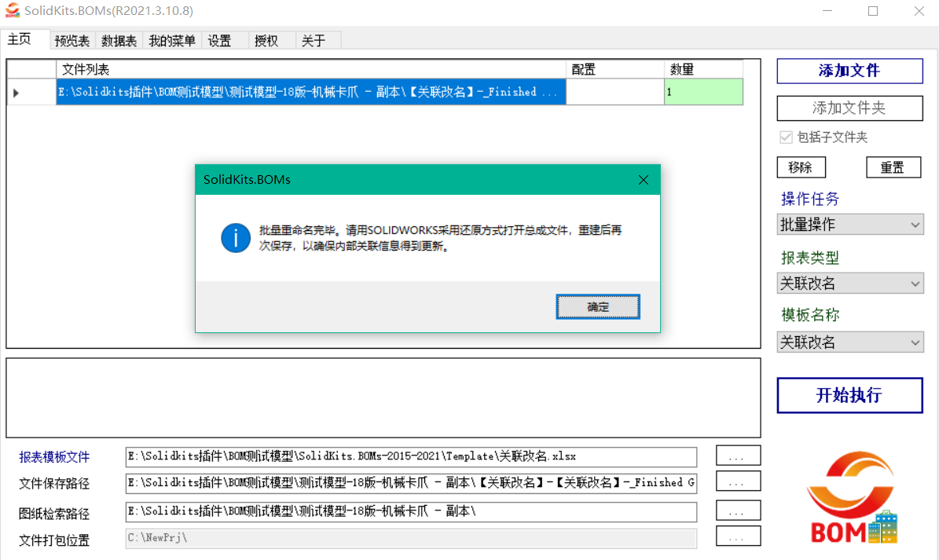Open the browse button for 文件保存路径
Image resolution: width=939 pixels, height=560 pixels.
click(737, 481)
